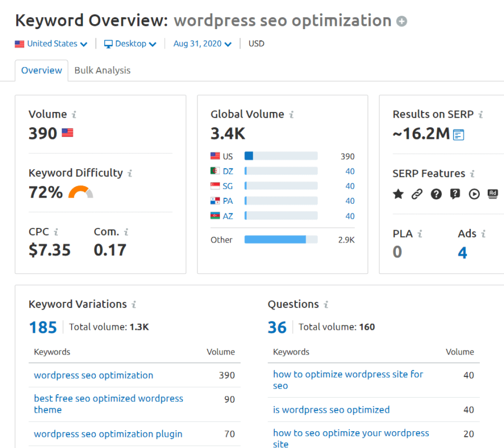The image size is (504, 448).
Task: Click the PA volume value 40
Action: pyautogui.click(x=350, y=201)
